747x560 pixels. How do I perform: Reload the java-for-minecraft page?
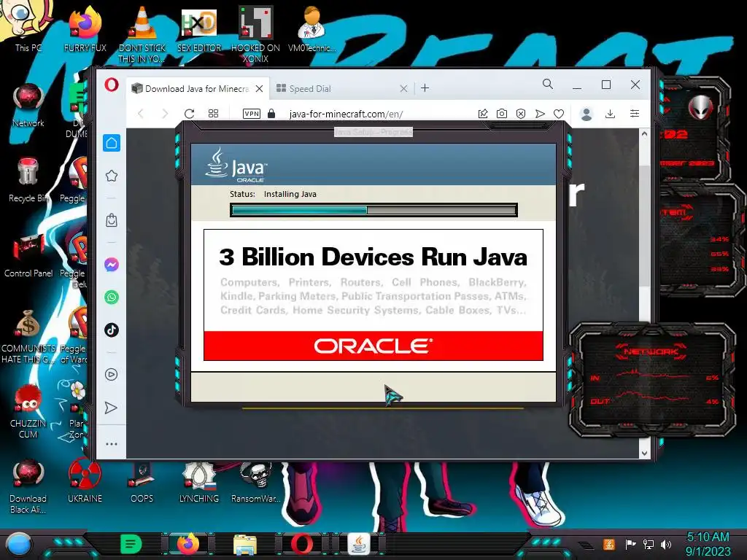[x=189, y=114]
